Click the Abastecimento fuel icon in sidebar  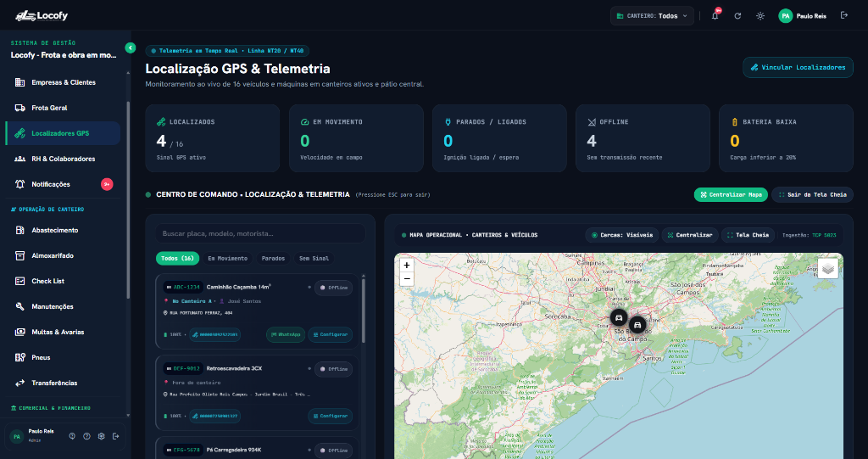(20, 230)
